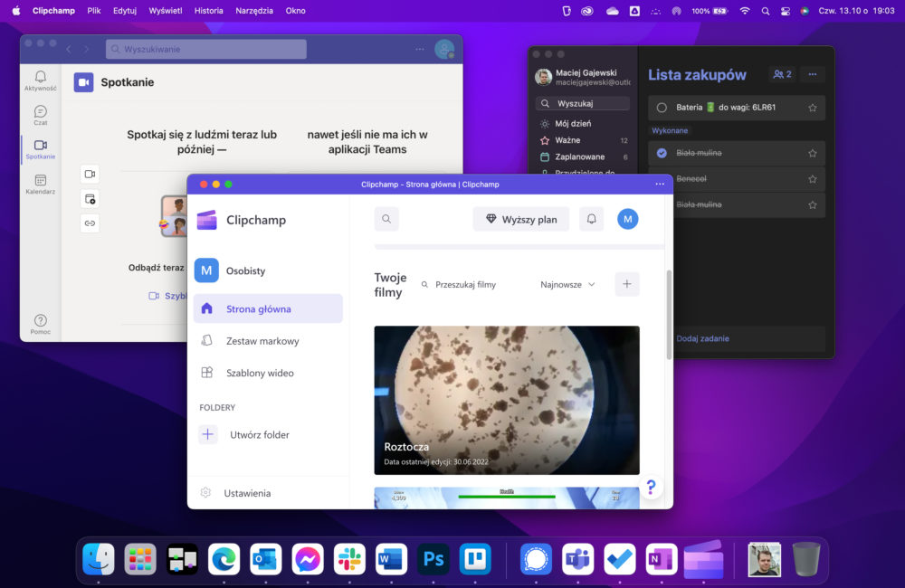The height and width of the screenshot is (588, 905).
Task: Launch Photoshop from the Dock
Action: (433, 559)
